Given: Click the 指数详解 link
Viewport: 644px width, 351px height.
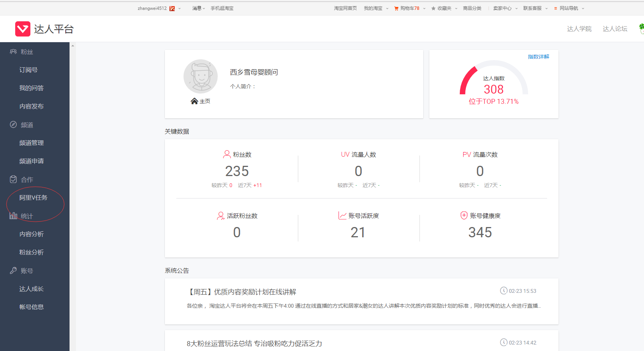Looking at the screenshot, I should click(538, 57).
